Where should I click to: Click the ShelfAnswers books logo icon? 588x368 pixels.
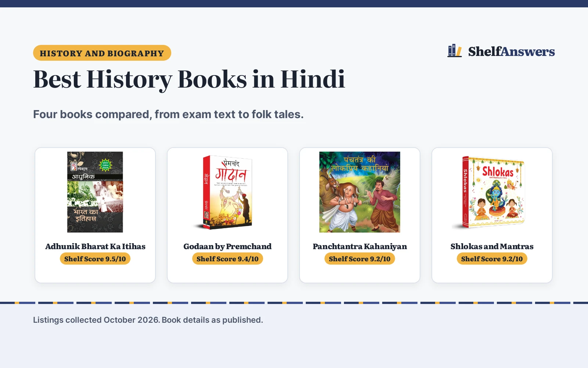coord(455,51)
